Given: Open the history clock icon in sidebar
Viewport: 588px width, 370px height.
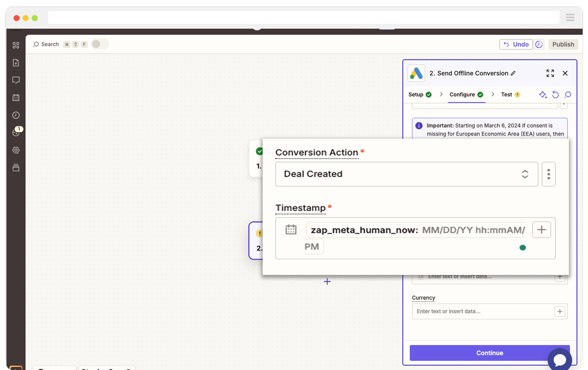Looking at the screenshot, I should (16, 115).
